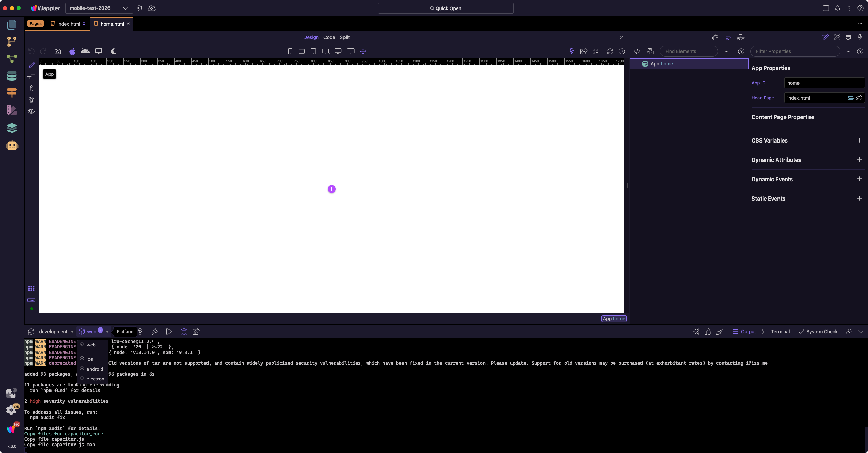Take a screenshot with camera icon
This screenshot has width=868, height=453.
[58, 51]
